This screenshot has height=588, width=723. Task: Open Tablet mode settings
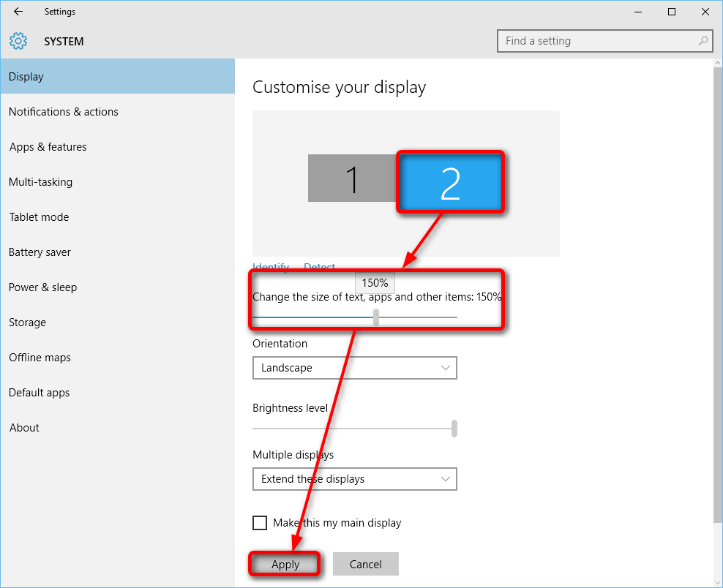(x=118, y=217)
